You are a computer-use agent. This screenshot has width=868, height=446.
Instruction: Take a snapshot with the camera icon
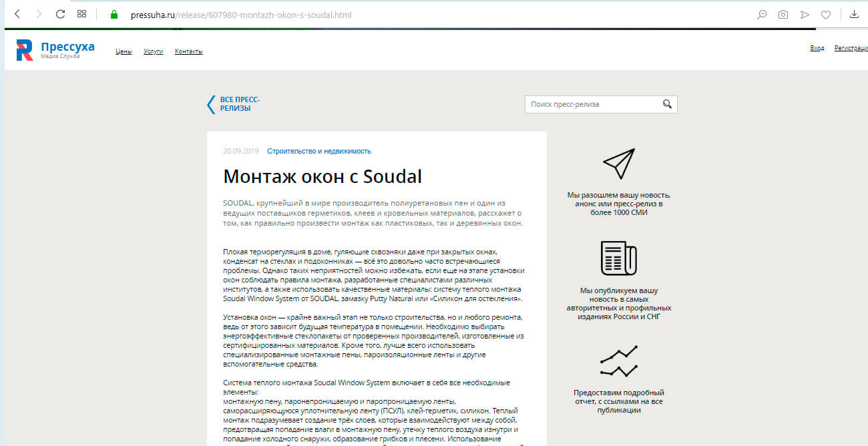783,14
